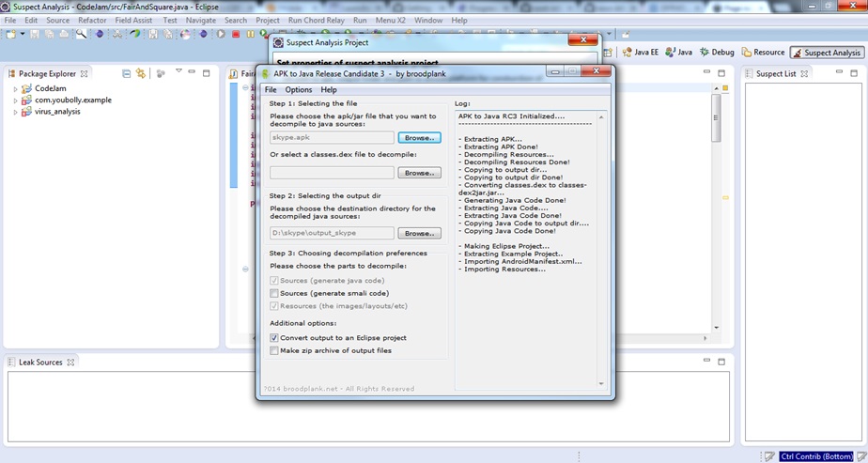This screenshot has width=868, height=463.
Task: Open the Refactor menu in Eclipse
Action: 92,20
